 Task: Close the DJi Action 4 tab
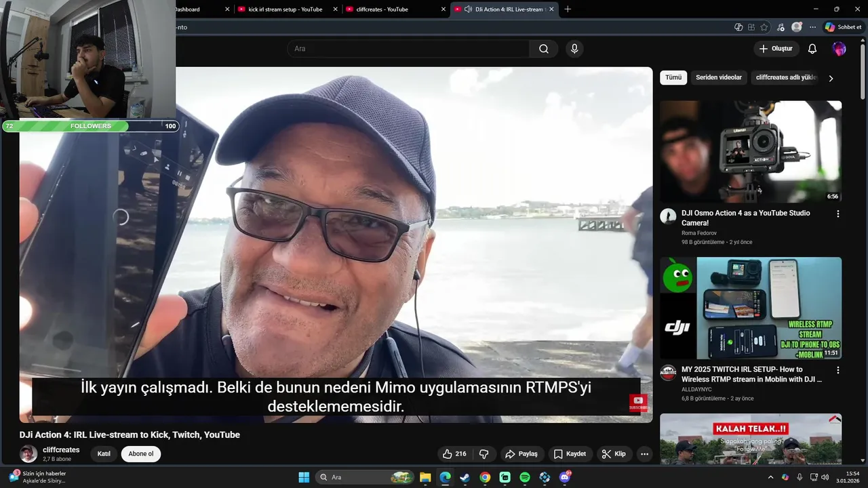click(x=552, y=9)
